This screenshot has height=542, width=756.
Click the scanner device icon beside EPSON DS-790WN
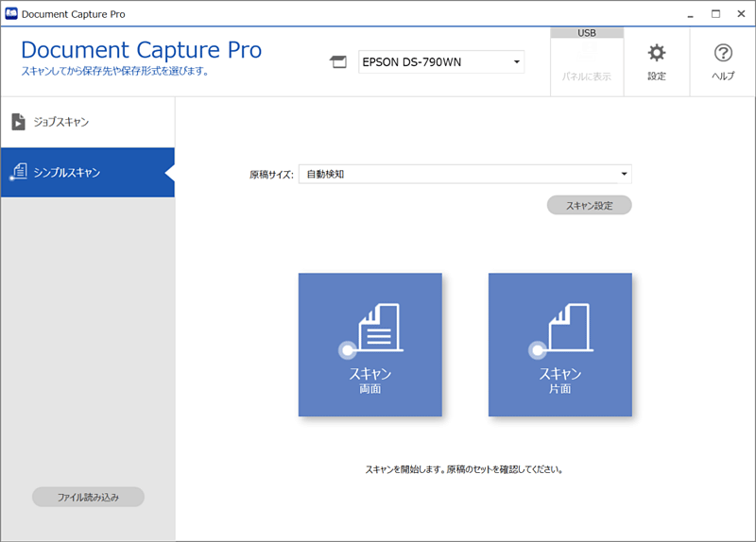click(x=337, y=63)
